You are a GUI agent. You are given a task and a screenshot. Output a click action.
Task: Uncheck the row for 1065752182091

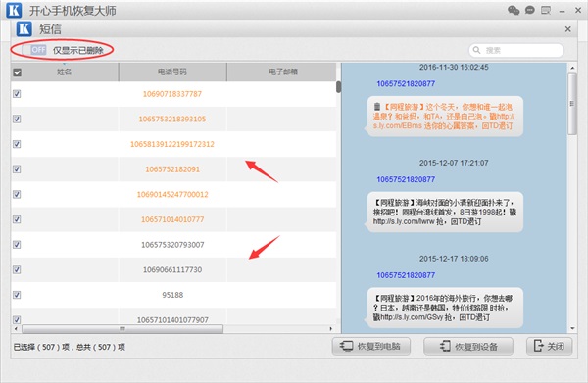pyautogui.click(x=17, y=169)
